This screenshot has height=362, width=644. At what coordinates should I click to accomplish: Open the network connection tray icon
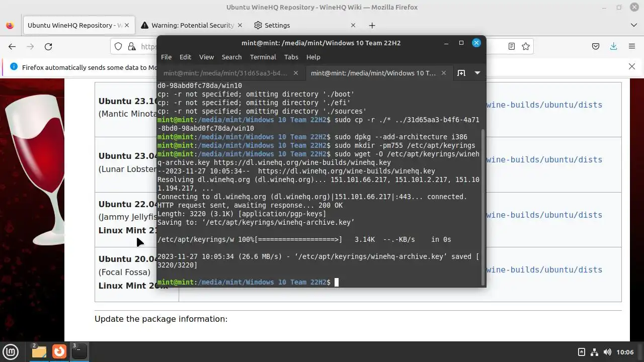[x=594, y=352]
